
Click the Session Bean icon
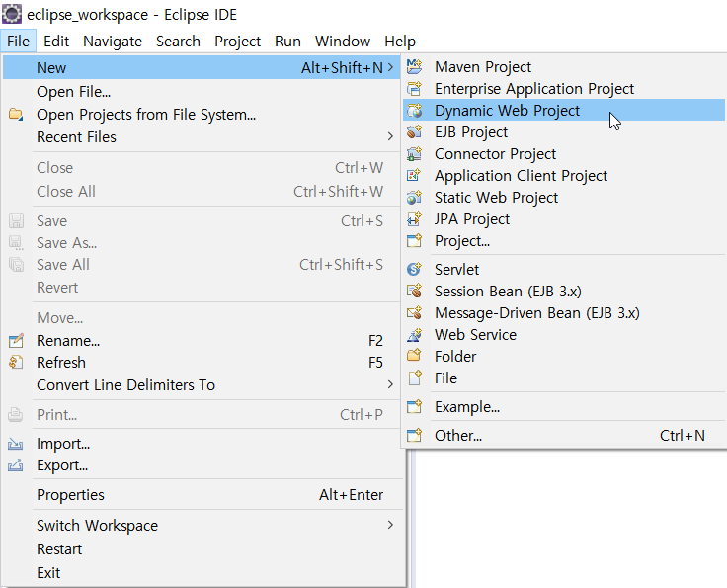414,292
